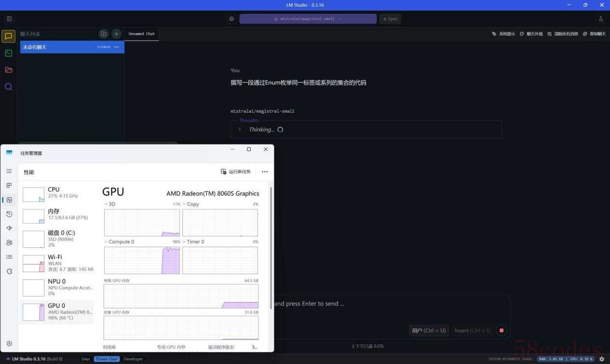Open the Developer terminal sidebar icon

pos(9,53)
